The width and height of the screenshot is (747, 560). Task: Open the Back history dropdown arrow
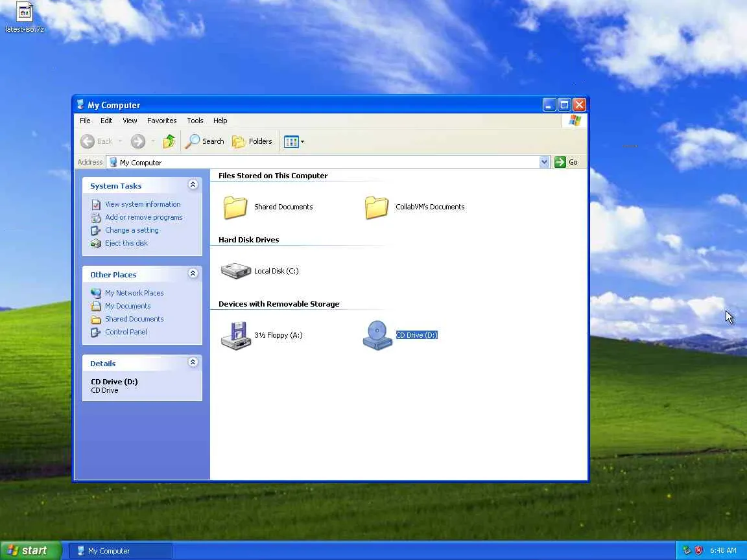tap(120, 141)
